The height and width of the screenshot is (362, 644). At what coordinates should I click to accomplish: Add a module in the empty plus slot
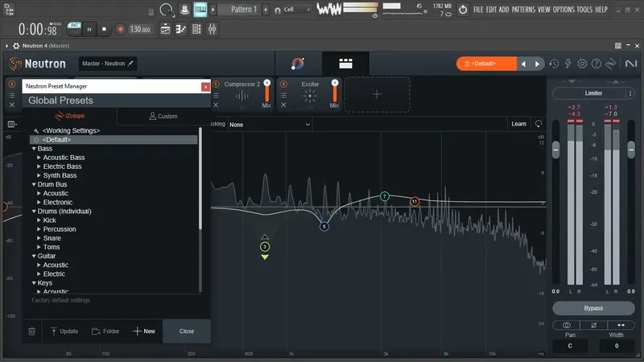coord(377,94)
